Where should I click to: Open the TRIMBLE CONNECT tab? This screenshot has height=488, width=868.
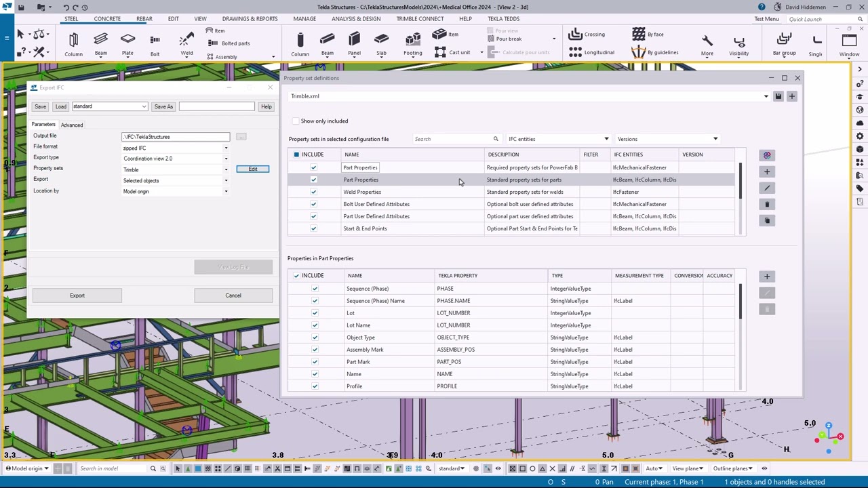[x=420, y=19]
